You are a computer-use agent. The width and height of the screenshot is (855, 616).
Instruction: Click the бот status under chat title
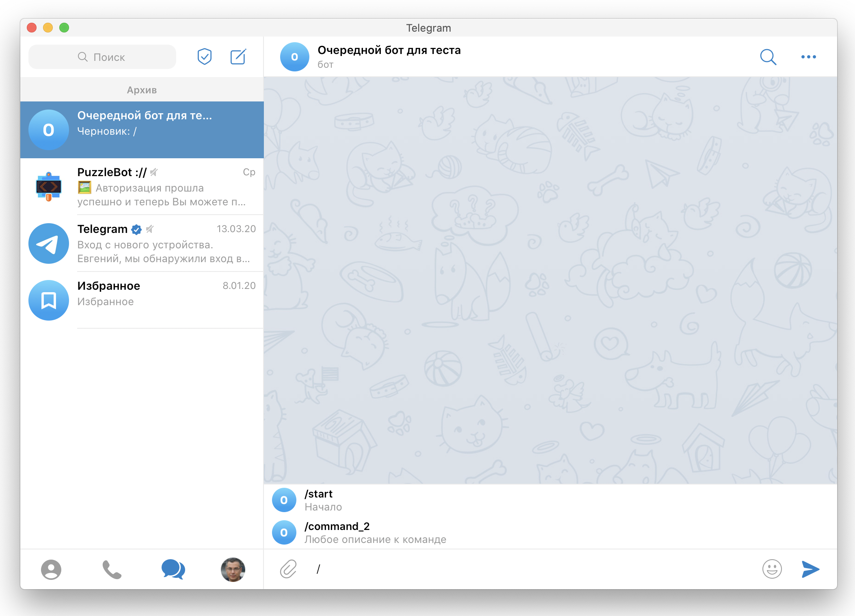326,65
